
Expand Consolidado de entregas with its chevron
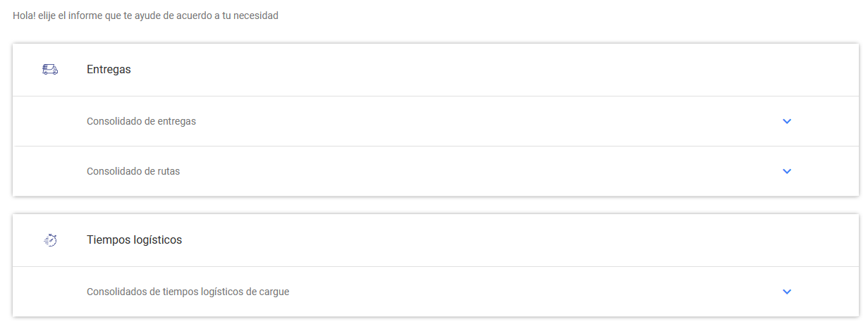coord(787,121)
